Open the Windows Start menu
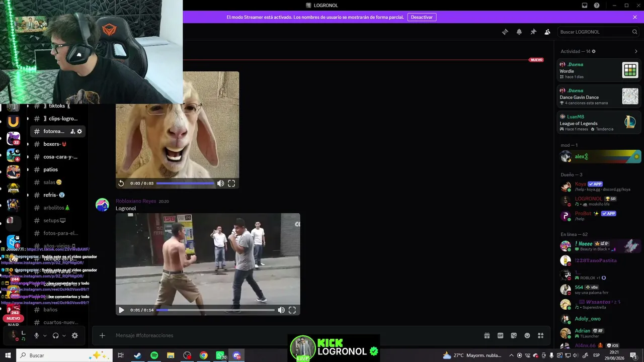Image resolution: width=644 pixels, height=362 pixels. click(x=8, y=355)
